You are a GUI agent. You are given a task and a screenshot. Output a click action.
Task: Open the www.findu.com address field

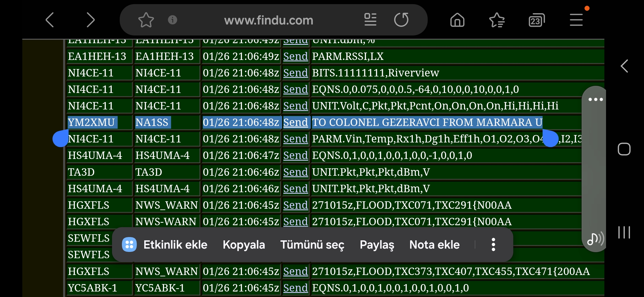269,20
